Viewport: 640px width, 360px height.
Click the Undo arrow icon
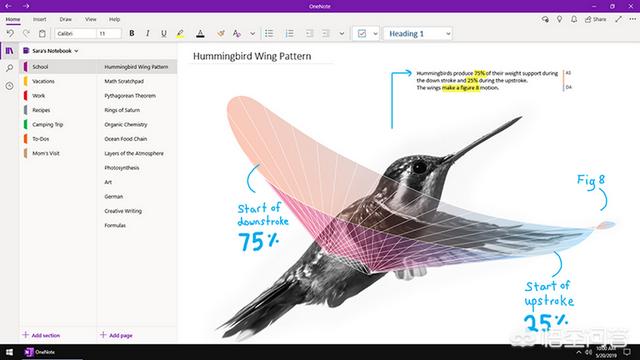(x=10, y=33)
